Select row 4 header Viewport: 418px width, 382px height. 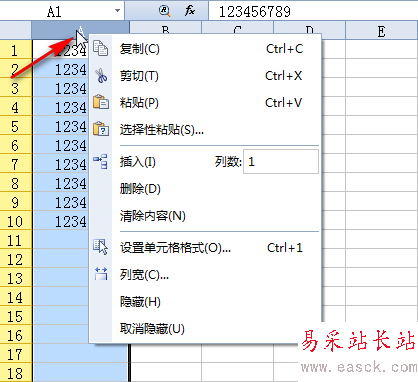coord(16,107)
